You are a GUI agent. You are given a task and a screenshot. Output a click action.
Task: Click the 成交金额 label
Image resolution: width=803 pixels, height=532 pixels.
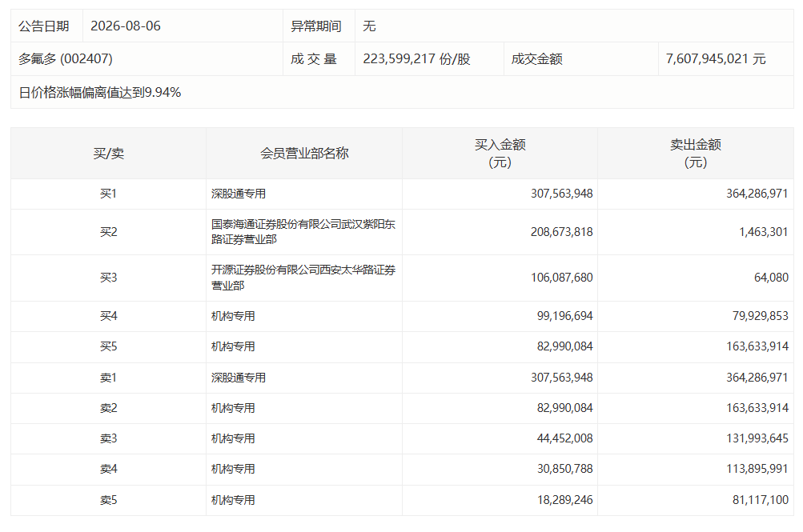536,59
